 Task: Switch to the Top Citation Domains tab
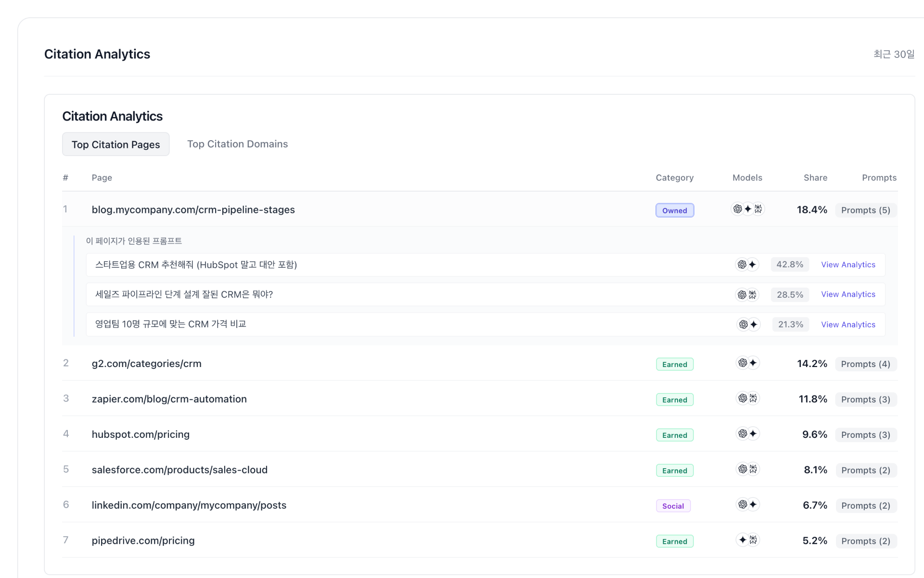click(237, 144)
